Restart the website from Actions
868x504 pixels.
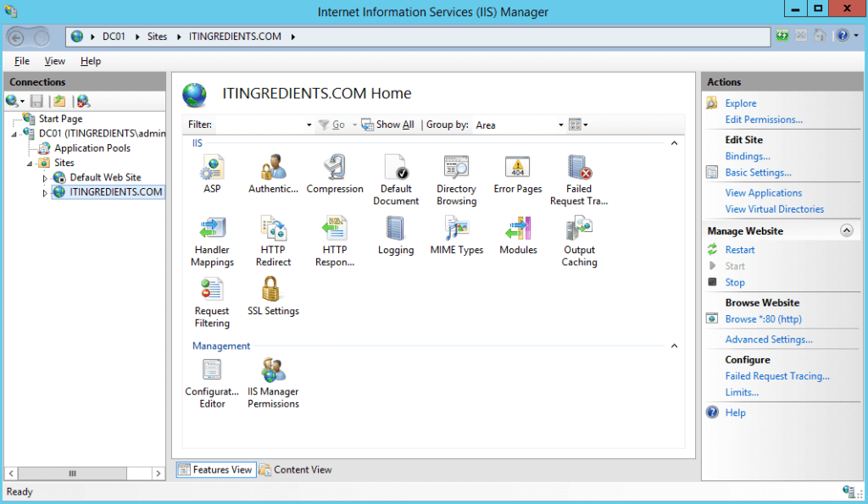pos(739,250)
